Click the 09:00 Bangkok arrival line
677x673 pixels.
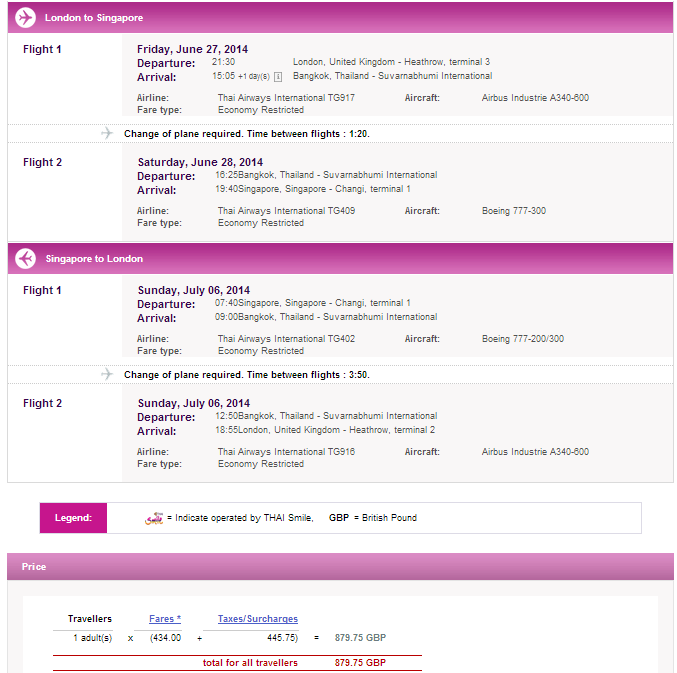[x=326, y=317]
